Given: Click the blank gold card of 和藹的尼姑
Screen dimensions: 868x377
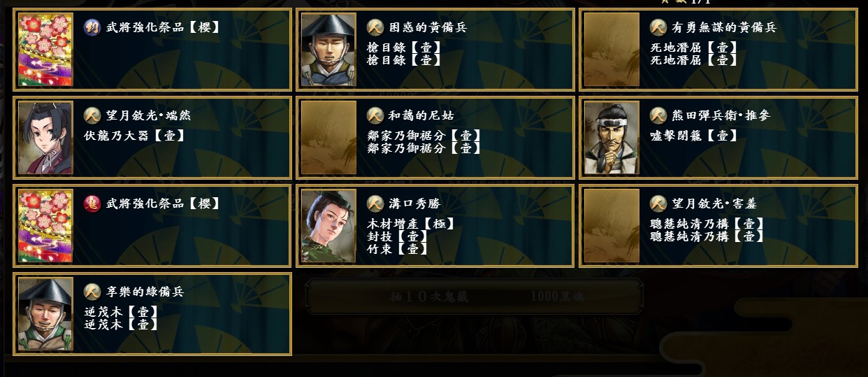Looking at the screenshot, I should [x=328, y=138].
